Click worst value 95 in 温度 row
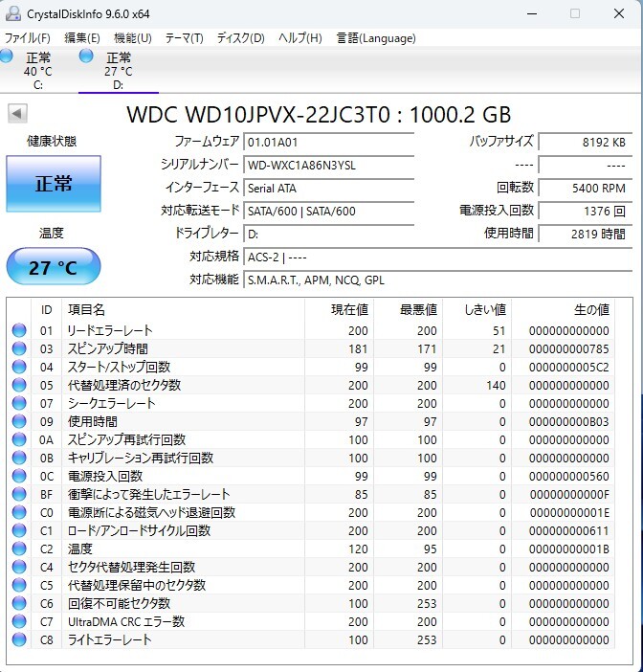This screenshot has height=672, width=643. [430, 549]
